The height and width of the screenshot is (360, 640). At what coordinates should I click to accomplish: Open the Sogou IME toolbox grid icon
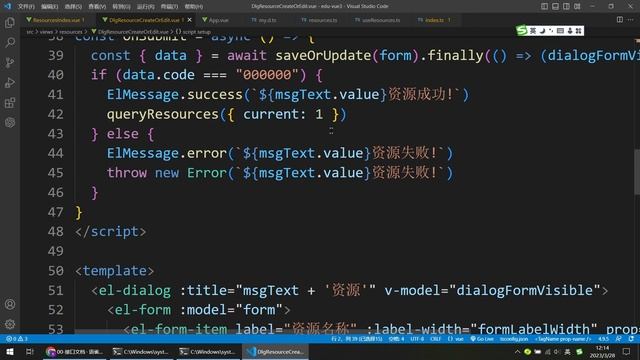(578, 31)
